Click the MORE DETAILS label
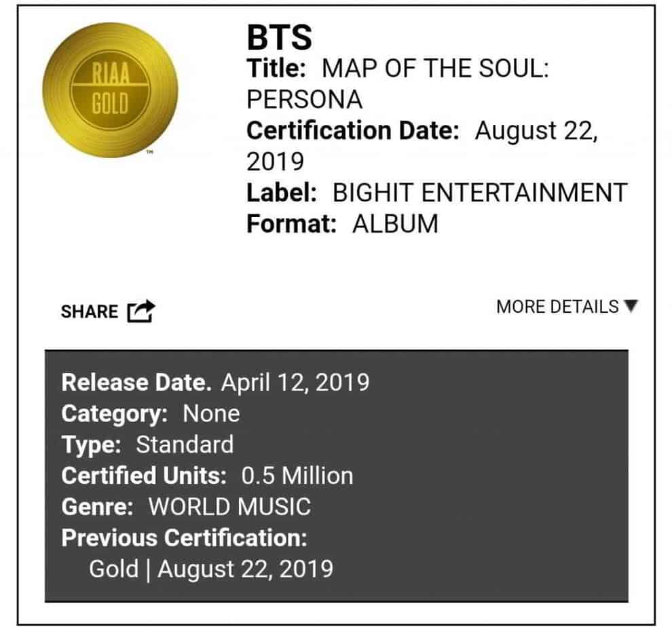Image resolution: width=672 pixels, height=627 pixels. click(557, 307)
